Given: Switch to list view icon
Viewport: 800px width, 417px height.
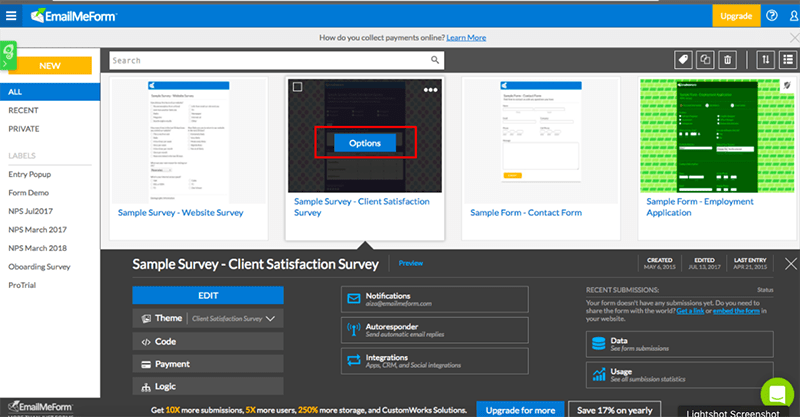Looking at the screenshot, I should (x=786, y=60).
